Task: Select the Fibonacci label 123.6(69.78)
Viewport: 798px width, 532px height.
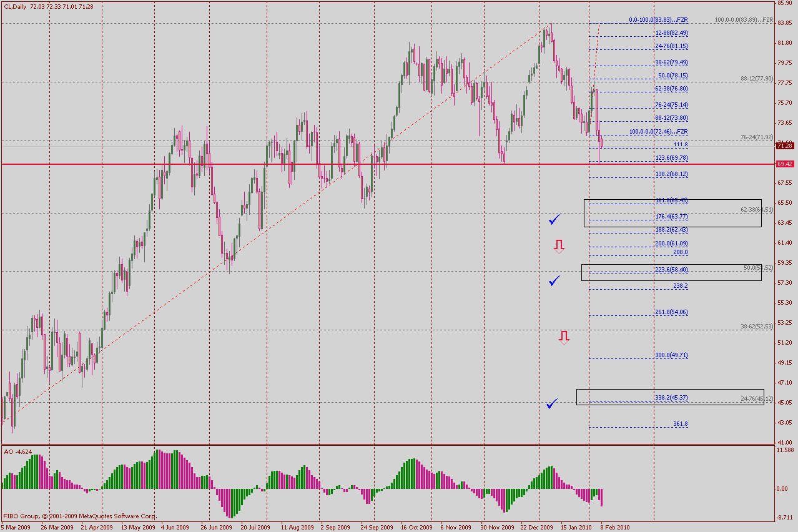Action: [671, 158]
